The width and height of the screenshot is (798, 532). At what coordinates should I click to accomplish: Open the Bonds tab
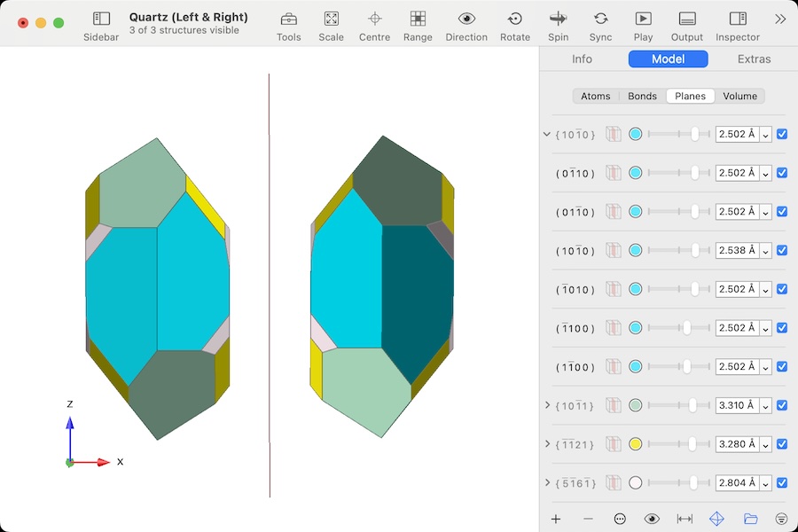pyautogui.click(x=642, y=96)
